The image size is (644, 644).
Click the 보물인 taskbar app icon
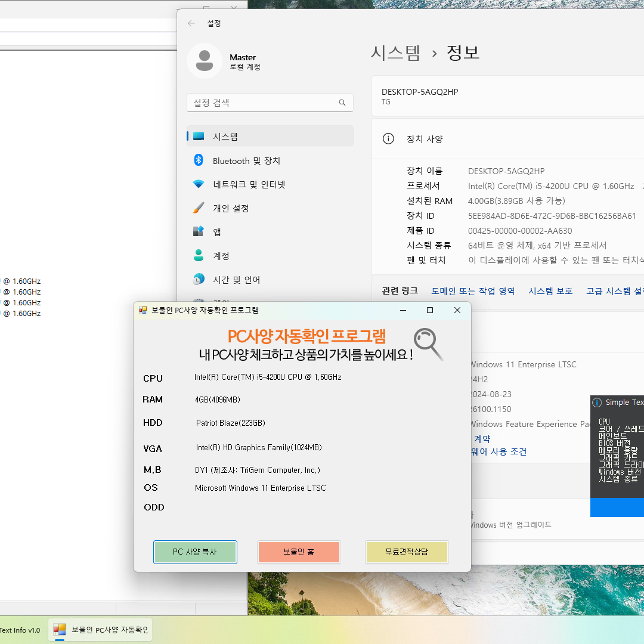tap(60, 630)
